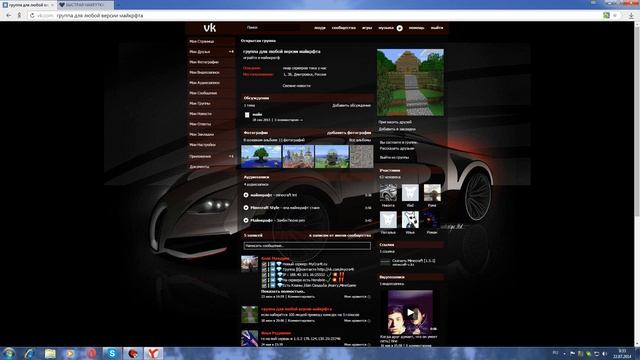Click the green extension icon in address bar
This screenshot has height=360, width=640.
607,16
